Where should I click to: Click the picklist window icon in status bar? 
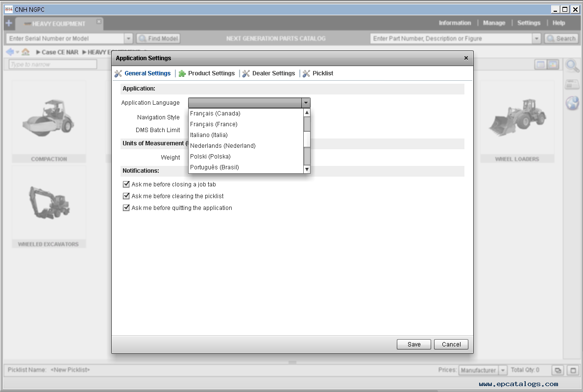point(573,370)
